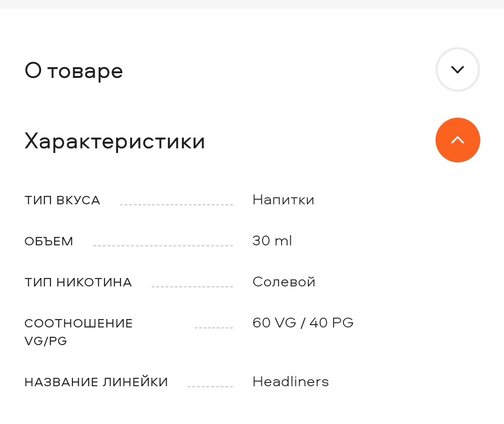Open the Headliners product line link
The image size is (504, 424).
tap(291, 382)
